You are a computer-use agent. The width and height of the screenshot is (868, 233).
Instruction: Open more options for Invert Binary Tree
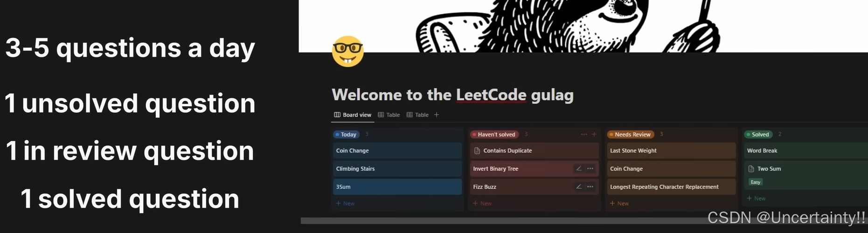(x=590, y=169)
